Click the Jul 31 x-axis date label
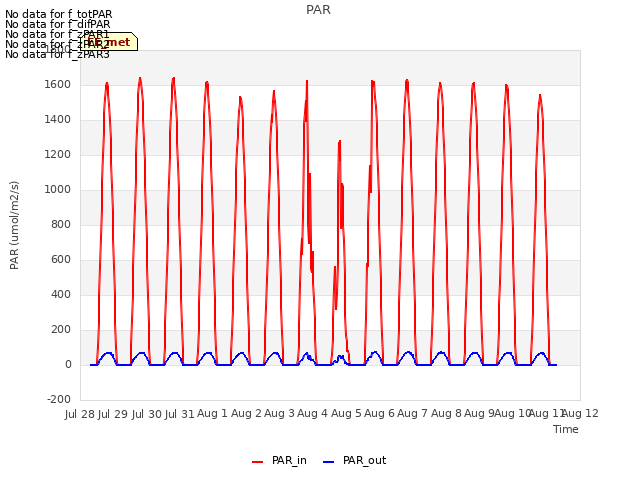This screenshot has height=480, width=640. click(x=180, y=414)
